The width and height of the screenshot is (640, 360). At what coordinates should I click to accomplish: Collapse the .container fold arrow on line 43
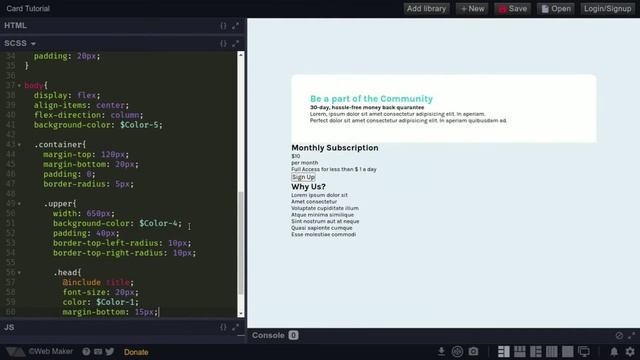(x=19, y=145)
